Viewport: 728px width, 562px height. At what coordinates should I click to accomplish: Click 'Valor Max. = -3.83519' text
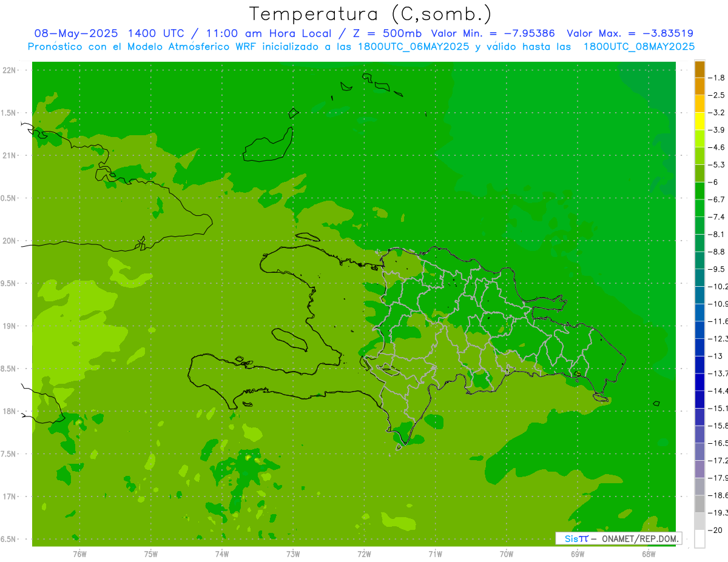tap(630, 33)
